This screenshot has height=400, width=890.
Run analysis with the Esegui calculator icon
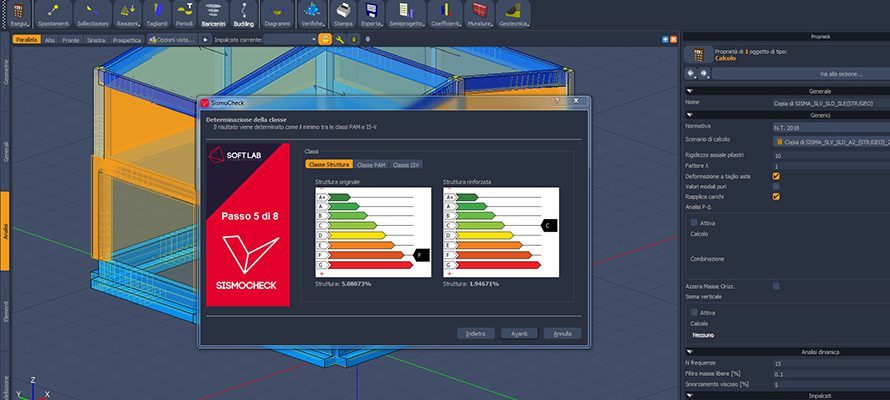(x=19, y=14)
